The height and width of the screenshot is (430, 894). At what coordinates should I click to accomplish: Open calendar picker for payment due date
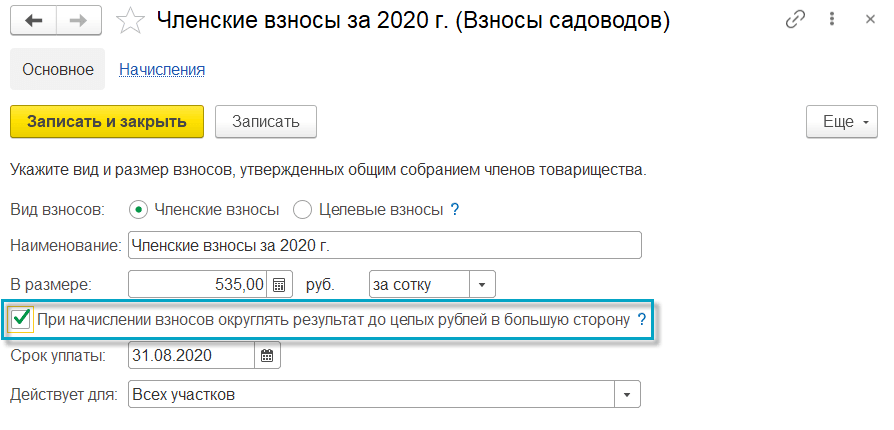tap(267, 355)
